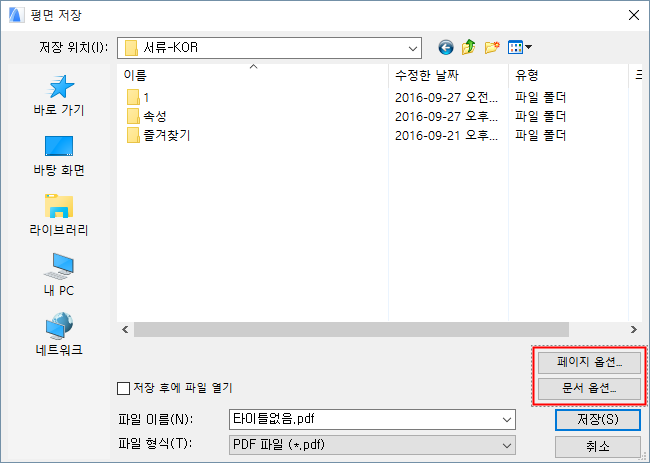The height and width of the screenshot is (463, 650).
Task: Enable 저장 후에 파일 열기 checkbox
Action: [124, 388]
